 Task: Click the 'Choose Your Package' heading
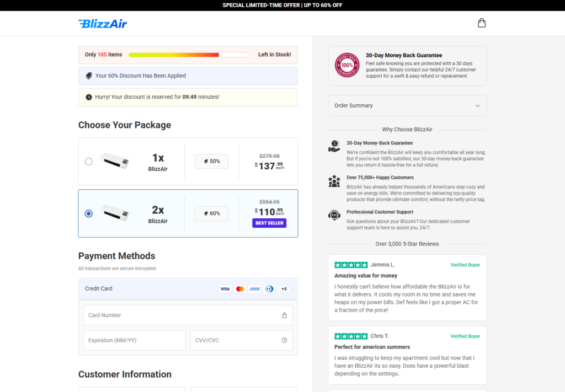(x=125, y=125)
